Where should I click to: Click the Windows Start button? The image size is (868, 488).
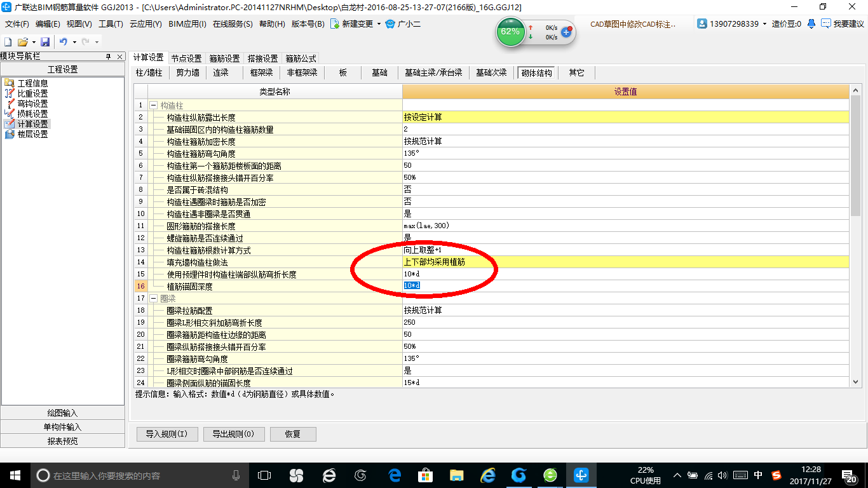(x=14, y=475)
